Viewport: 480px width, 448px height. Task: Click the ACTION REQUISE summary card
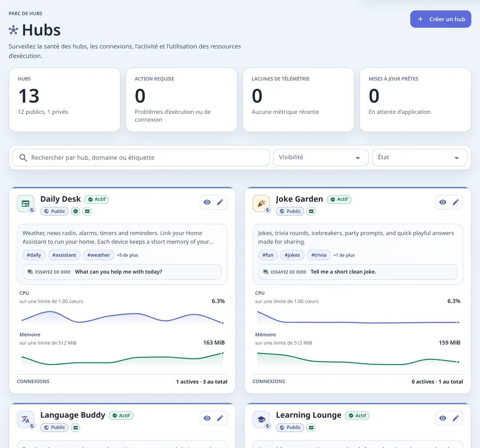(182, 100)
